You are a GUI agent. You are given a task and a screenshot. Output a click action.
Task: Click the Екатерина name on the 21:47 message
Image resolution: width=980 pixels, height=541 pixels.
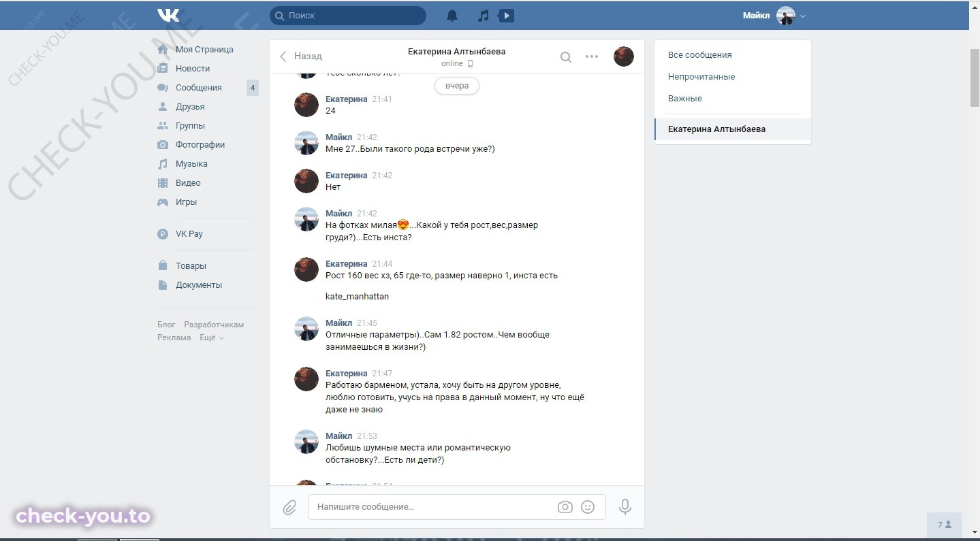pyautogui.click(x=347, y=374)
